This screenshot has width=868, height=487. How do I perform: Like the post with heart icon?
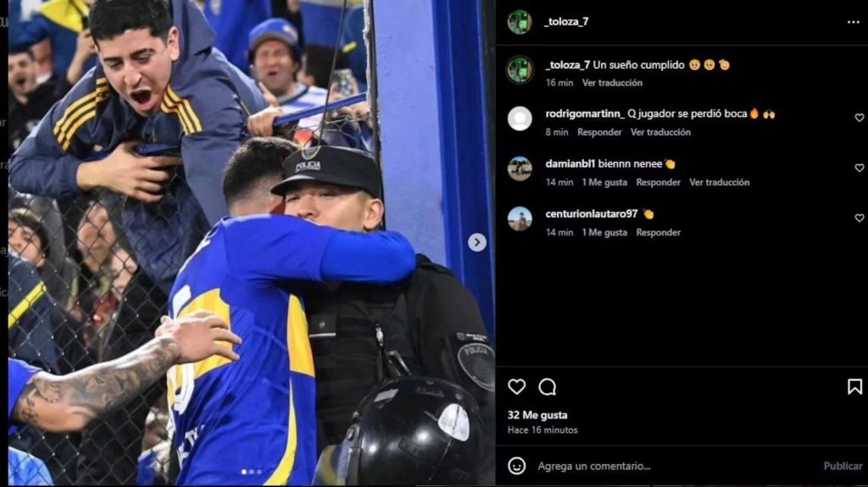click(516, 387)
